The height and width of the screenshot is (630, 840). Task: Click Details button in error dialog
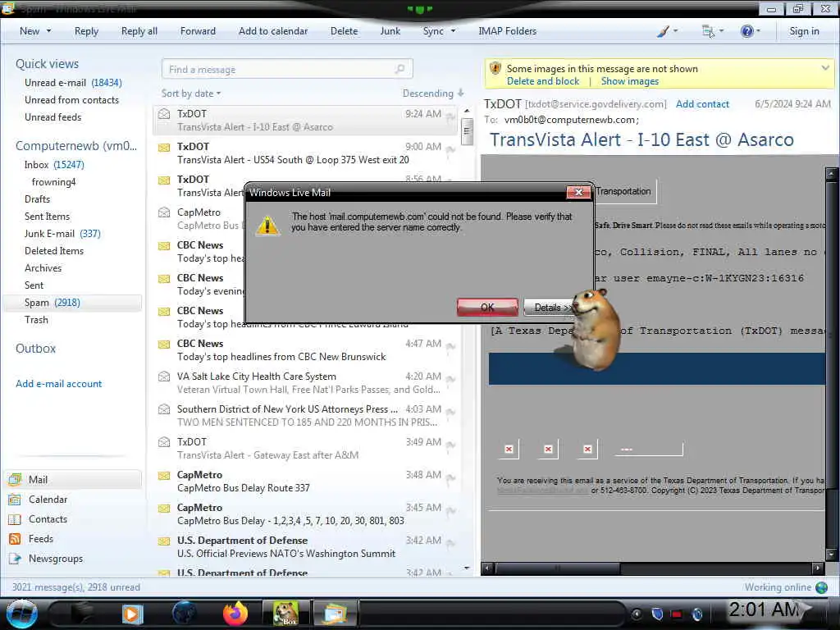[x=549, y=307]
